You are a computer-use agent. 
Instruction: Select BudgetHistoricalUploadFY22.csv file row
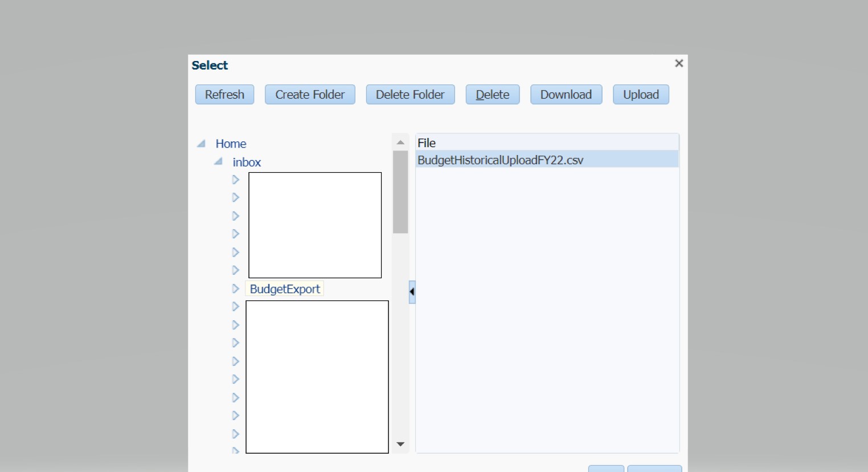547,160
